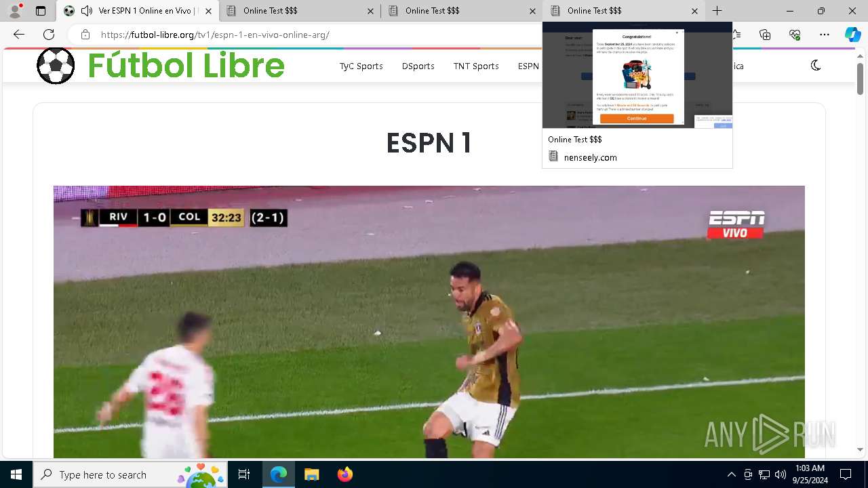
Task: Toggle dark mode moon icon
Action: [x=816, y=65]
